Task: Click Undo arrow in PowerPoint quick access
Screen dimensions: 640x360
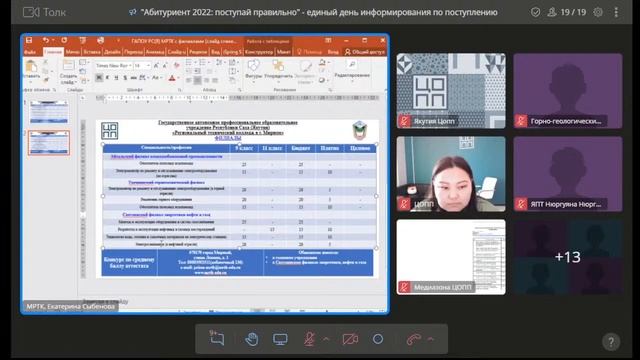Action: click(x=46, y=40)
